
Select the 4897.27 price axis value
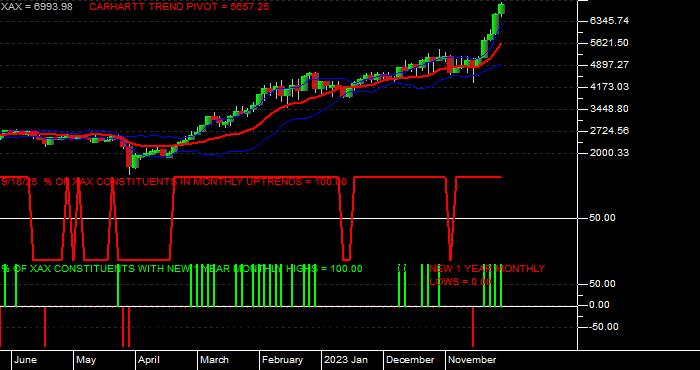(x=609, y=65)
